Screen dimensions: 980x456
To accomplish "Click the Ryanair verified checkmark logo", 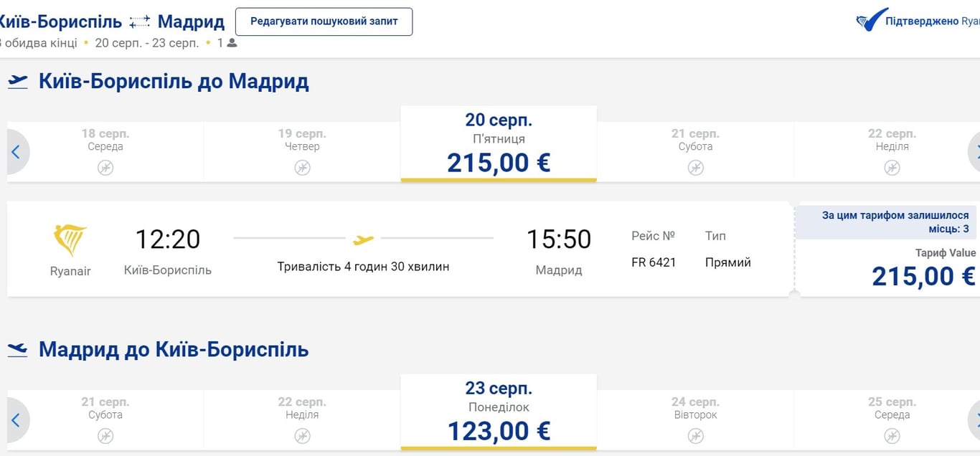I will 872,20.
